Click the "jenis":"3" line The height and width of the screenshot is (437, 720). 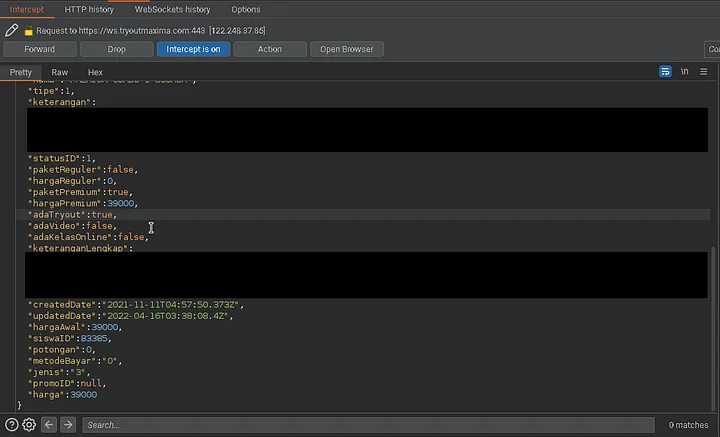60,372
